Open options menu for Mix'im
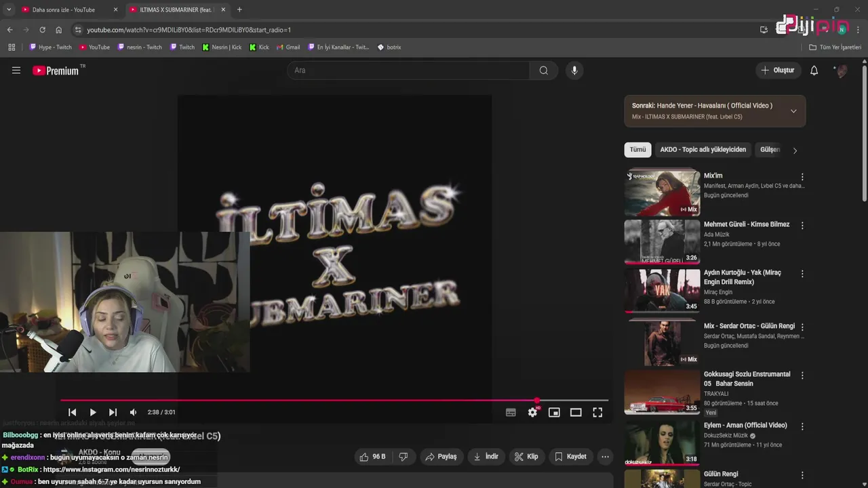The width and height of the screenshot is (868, 488). pyautogui.click(x=802, y=177)
